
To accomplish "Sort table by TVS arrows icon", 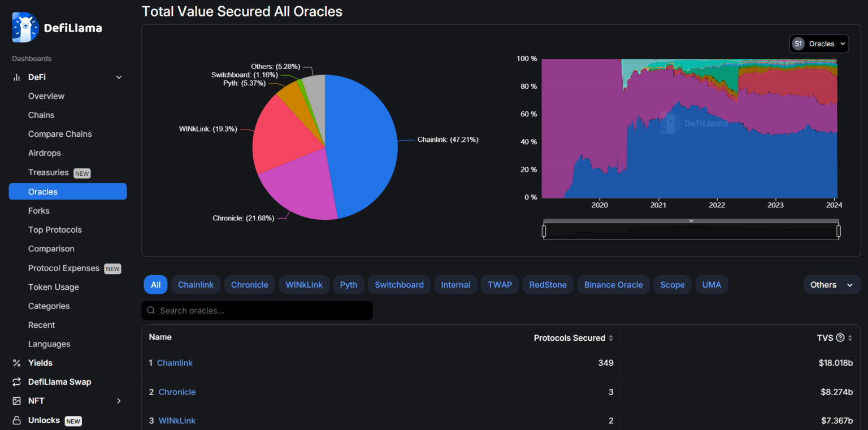I will [x=850, y=338].
